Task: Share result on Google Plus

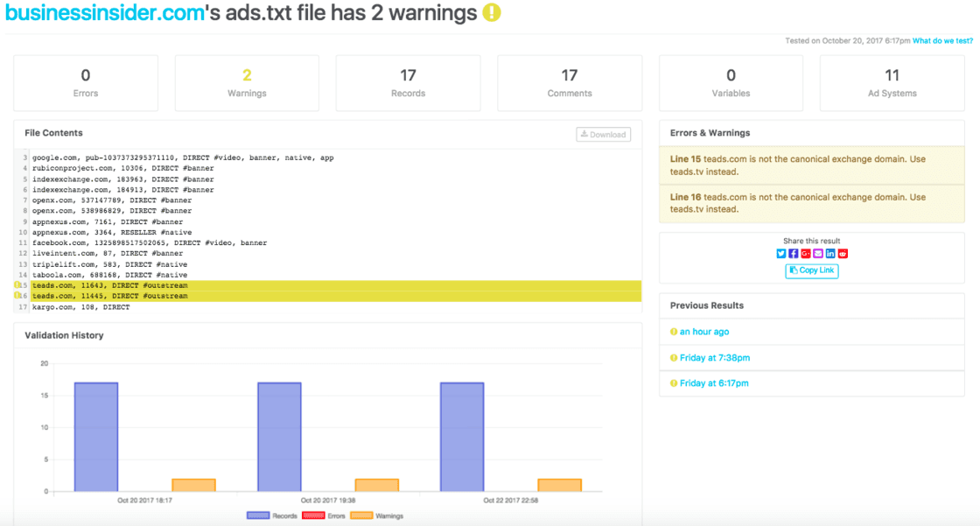Action: pos(806,253)
